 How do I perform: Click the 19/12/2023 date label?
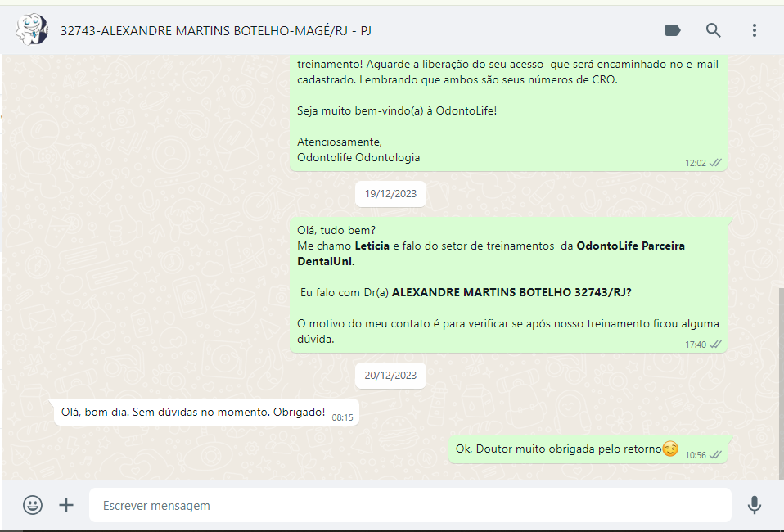(x=390, y=194)
